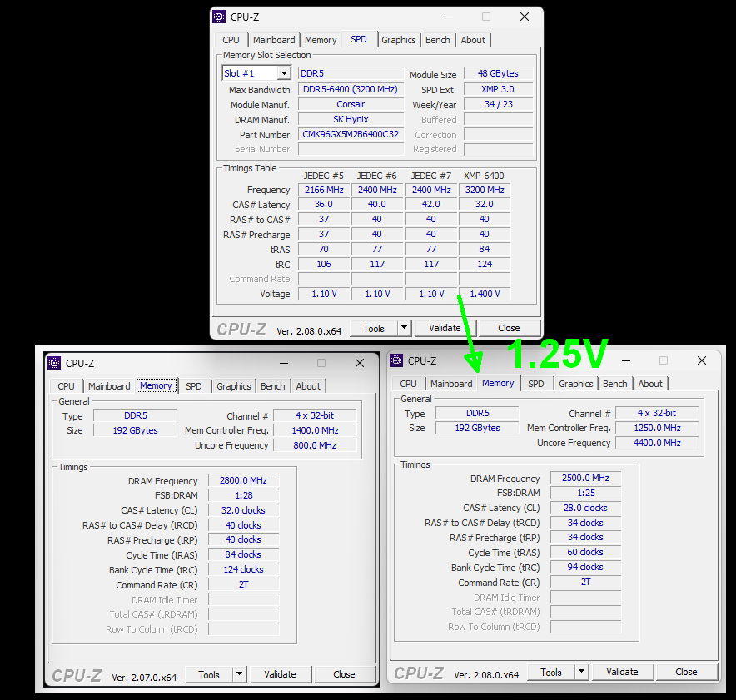Click the CPU-Z icon in bottom-left window

point(54,363)
